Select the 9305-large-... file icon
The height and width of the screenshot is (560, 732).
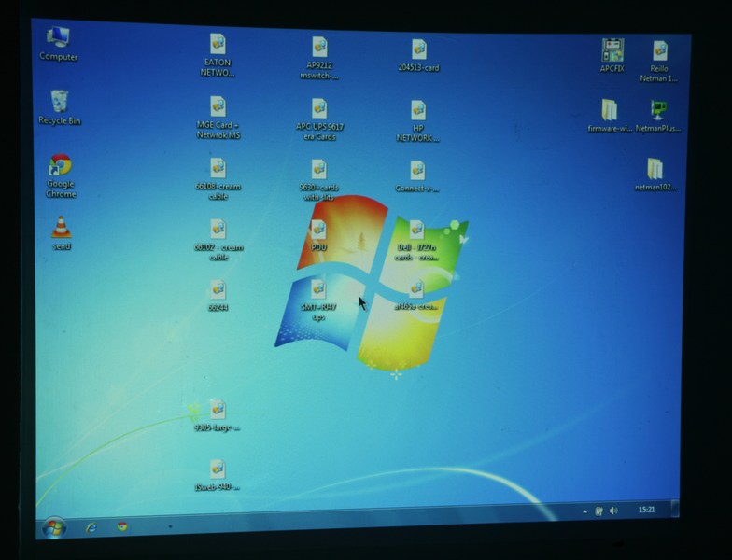[218, 415]
